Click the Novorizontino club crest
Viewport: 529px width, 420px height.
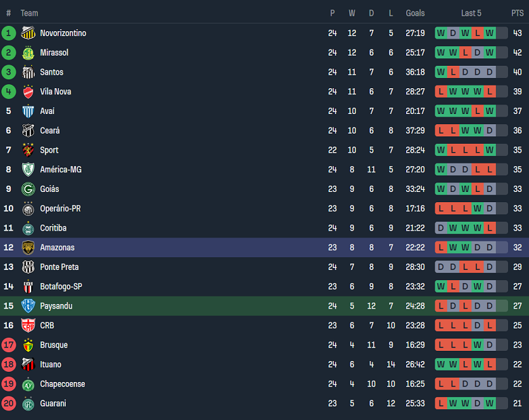[x=28, y=33]
